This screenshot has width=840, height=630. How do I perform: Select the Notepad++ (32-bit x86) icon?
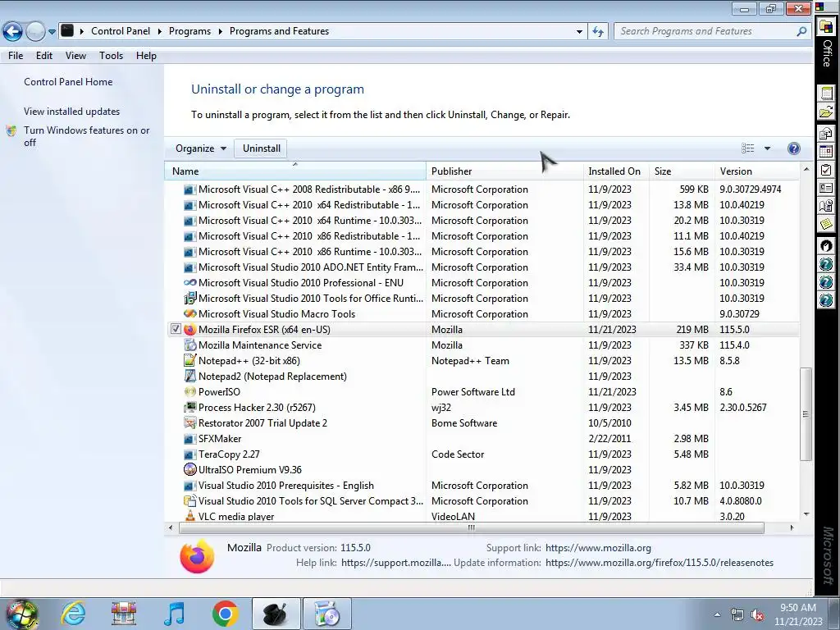189,361
